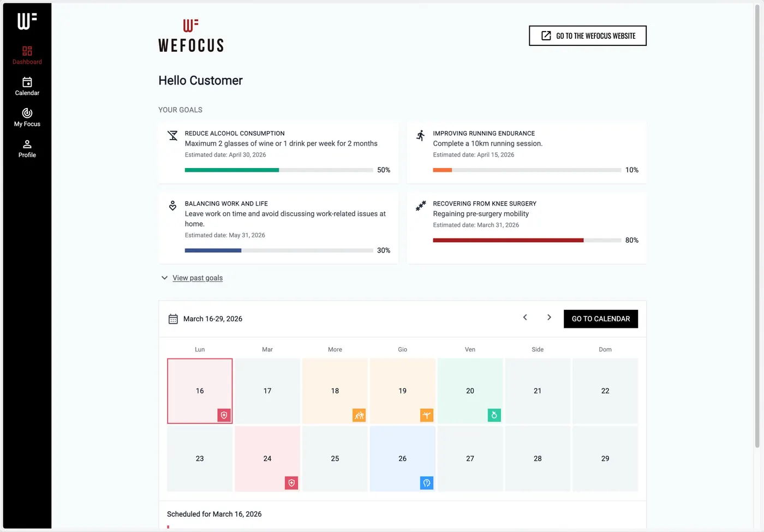Viewport: 764px width, 532px height.
Task: Select March 16 in the calendar
Action: [x=200, y=391]
